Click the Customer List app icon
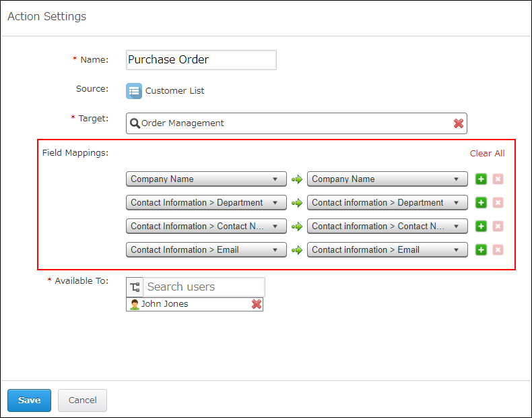Viewport: 532px width, 418px height. 134,90
